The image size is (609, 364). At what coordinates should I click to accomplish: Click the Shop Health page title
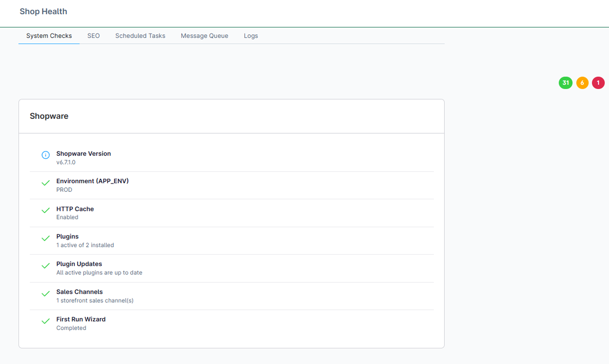pyautogui.click(x=43, y=11)
